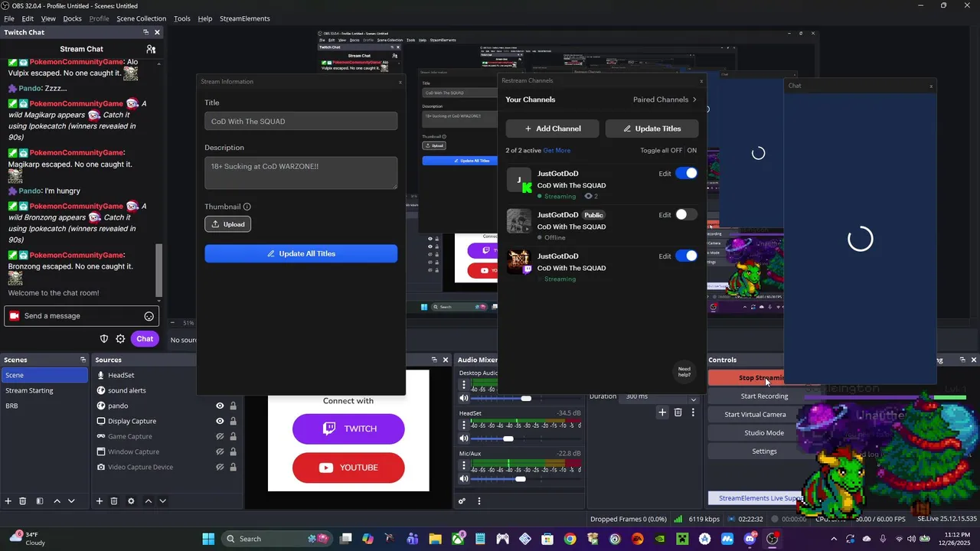
Task: Move scene down arrow
Action: (71, 501)
